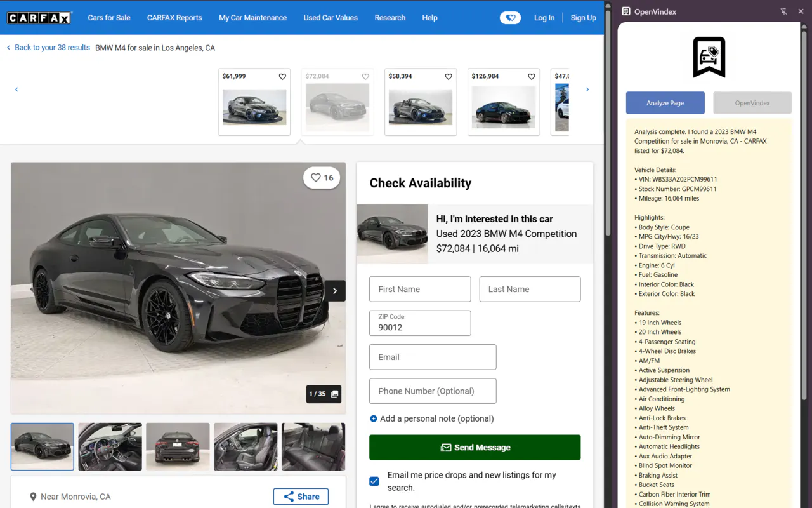The image size is (812, 508).
Task: Open the $58,394 convertible listing thumbnail
Action: coord(421,107)
